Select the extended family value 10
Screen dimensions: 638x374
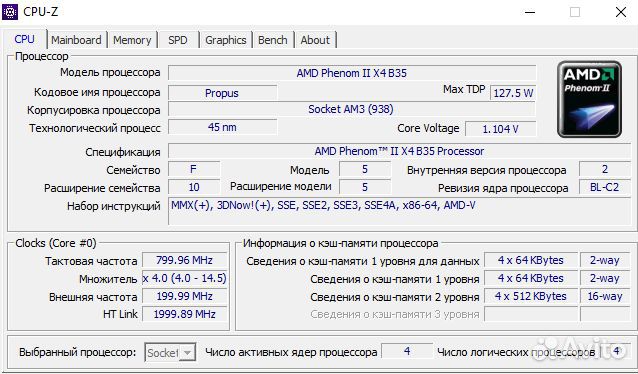click(194, 187)
